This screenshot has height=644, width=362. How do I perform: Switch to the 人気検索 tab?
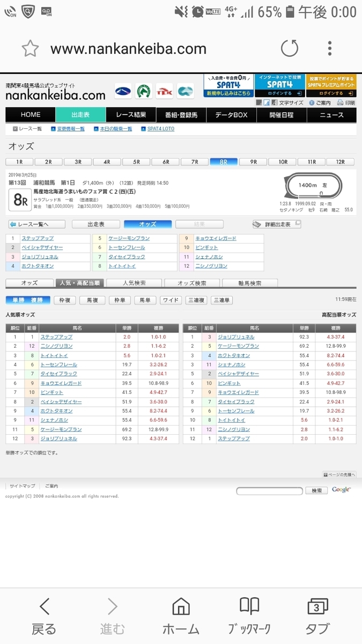point(134,283)
